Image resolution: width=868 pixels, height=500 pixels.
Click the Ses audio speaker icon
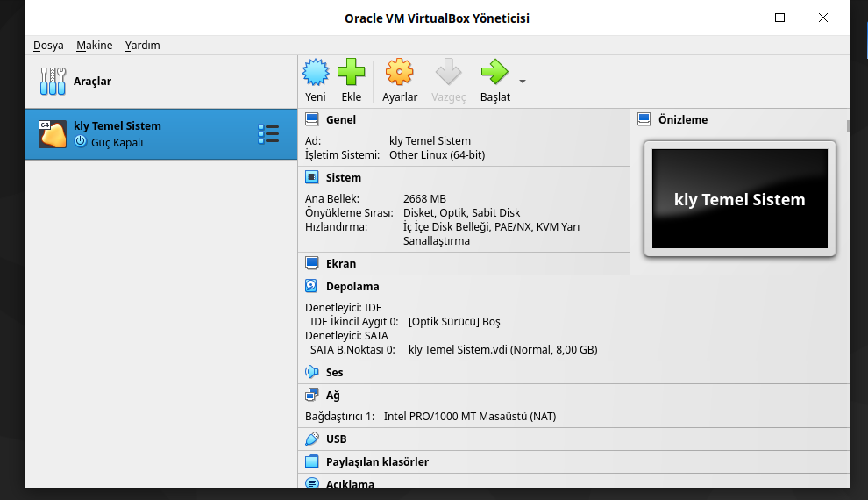click(x=311, y=372)
